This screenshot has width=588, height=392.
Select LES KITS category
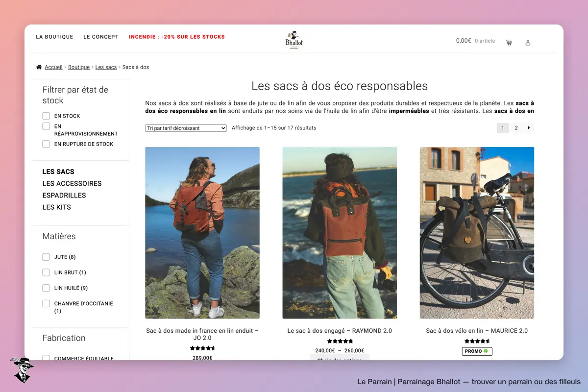[57, 207]
